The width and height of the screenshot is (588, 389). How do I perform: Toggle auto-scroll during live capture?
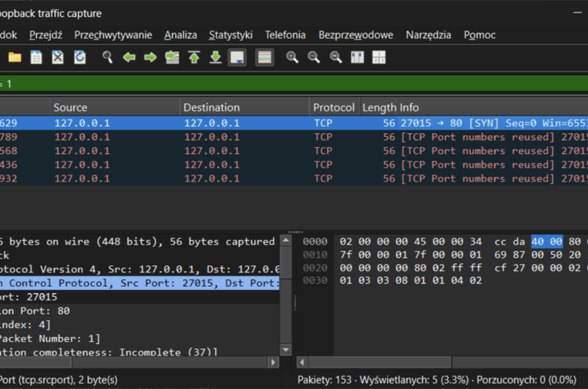[237, 57]
